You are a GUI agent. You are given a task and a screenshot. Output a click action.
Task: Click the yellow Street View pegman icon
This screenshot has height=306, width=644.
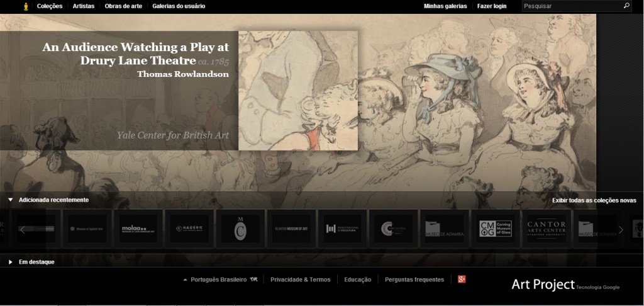(26, 6)
